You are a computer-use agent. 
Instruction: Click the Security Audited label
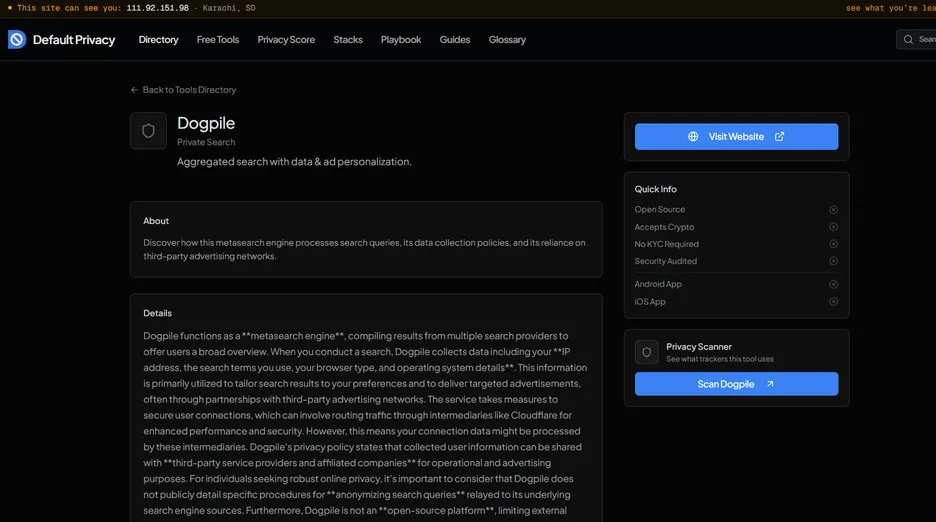(666, 261)
